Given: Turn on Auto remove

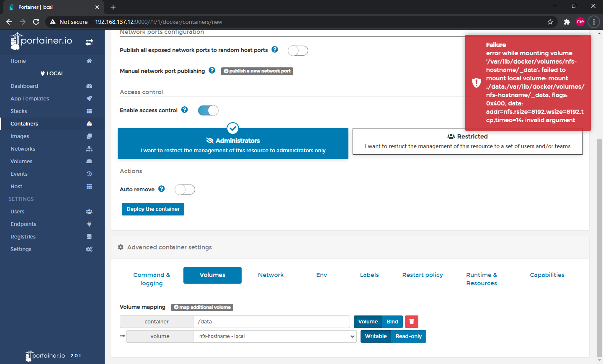Looking at the screenshot, I should pos(185,189).
